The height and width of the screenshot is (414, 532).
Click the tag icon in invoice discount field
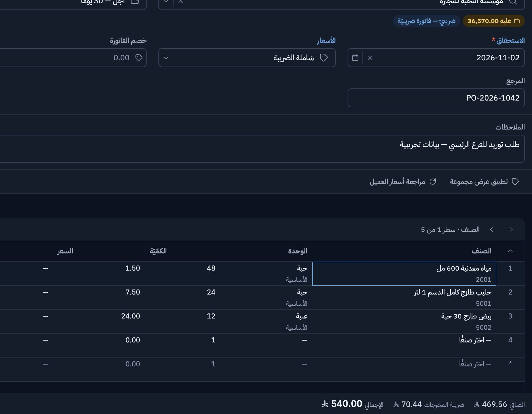point(139,58)
